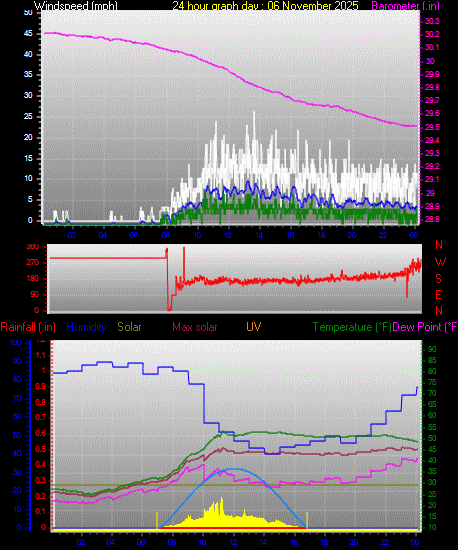Click the lower compass 'N' next to 0
Screen dimensions: 458x550
(x=439, y=311)
